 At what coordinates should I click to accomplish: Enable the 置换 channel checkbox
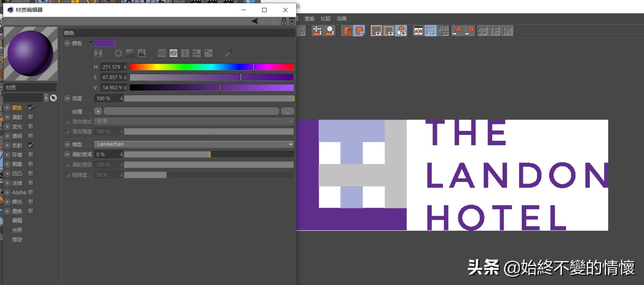(x=31, y=211)
